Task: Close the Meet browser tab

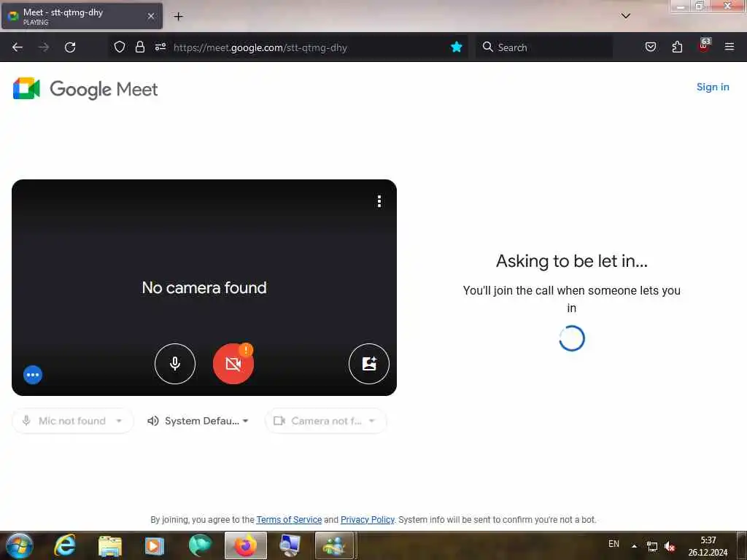Action: tap(151, 16)
